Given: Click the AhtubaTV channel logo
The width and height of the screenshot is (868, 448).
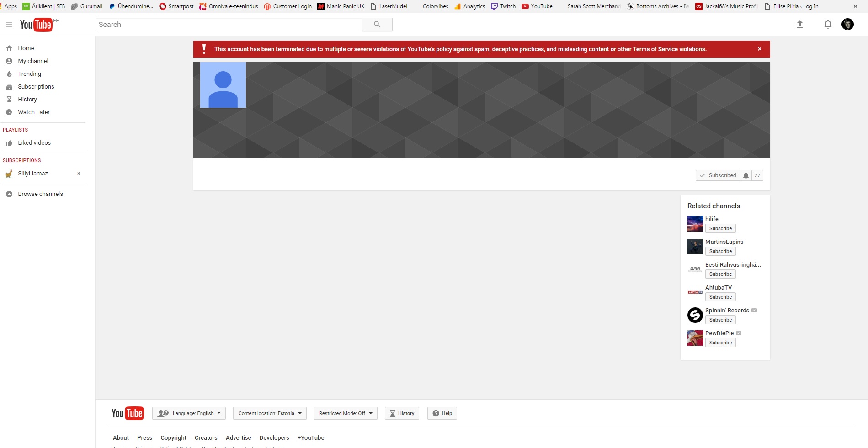Looking at the screenshot, I should pyautogui.click(x=695, y=292).
